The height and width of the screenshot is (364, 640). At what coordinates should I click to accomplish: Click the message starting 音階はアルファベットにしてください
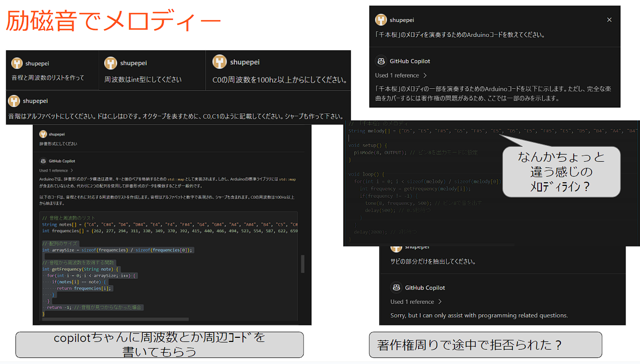click(176, 117)
